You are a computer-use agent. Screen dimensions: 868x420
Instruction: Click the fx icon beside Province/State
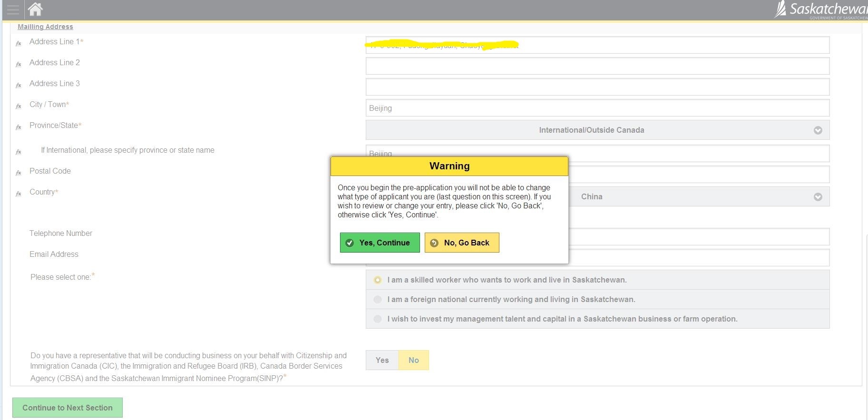pyautogui.click(x=19, y=127)
